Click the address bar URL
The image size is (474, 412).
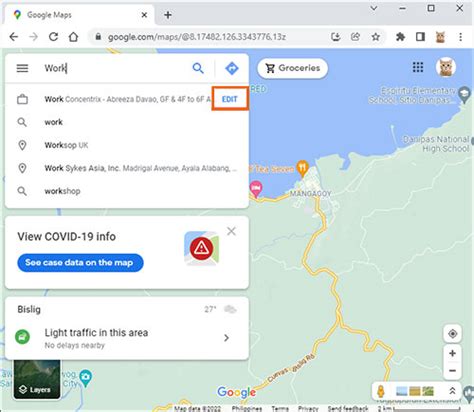click(x=197, y=37)
